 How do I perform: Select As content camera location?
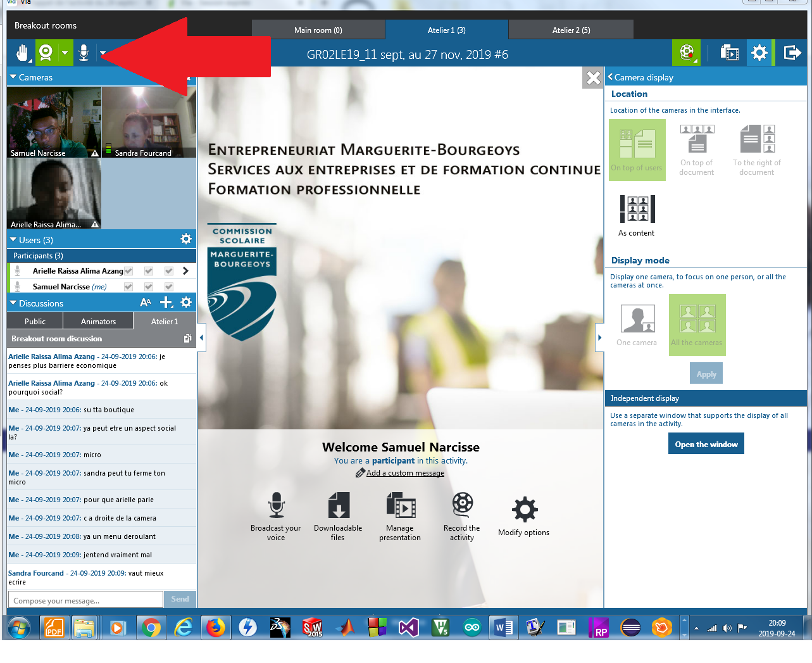tap(637, 215)
